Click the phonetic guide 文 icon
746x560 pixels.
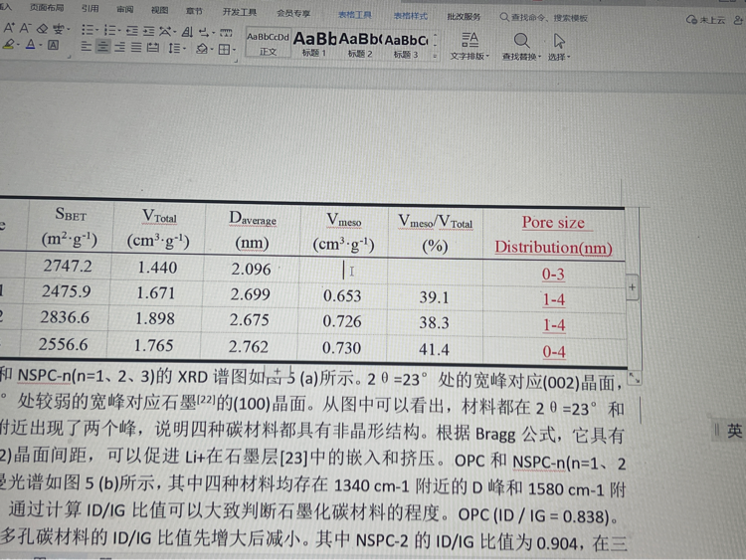click(58, 29)
